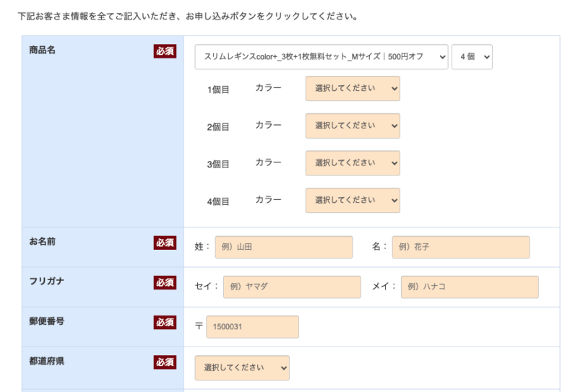578x392 pixels.
Task: Click the カラー label beside 3個目
Action: point(268,162)
